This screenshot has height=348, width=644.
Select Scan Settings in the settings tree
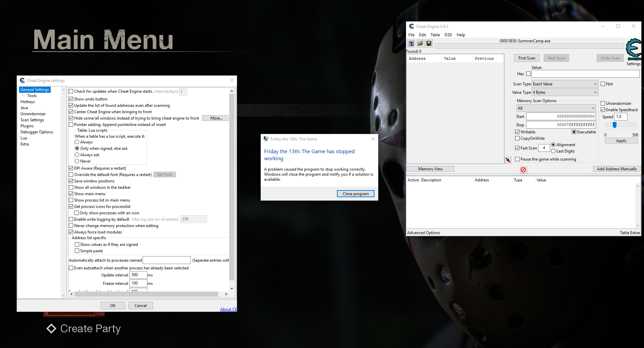[x=32, y=120]
